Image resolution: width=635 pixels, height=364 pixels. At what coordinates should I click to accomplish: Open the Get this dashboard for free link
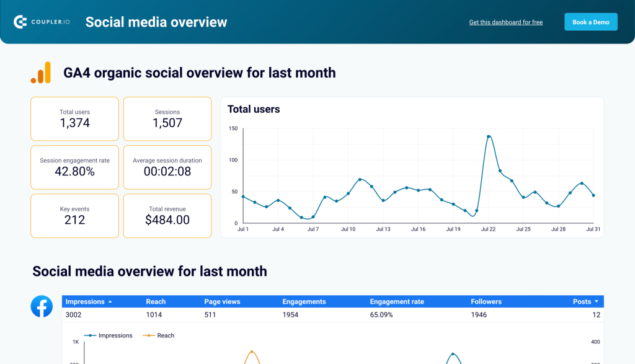pos(505,22)
